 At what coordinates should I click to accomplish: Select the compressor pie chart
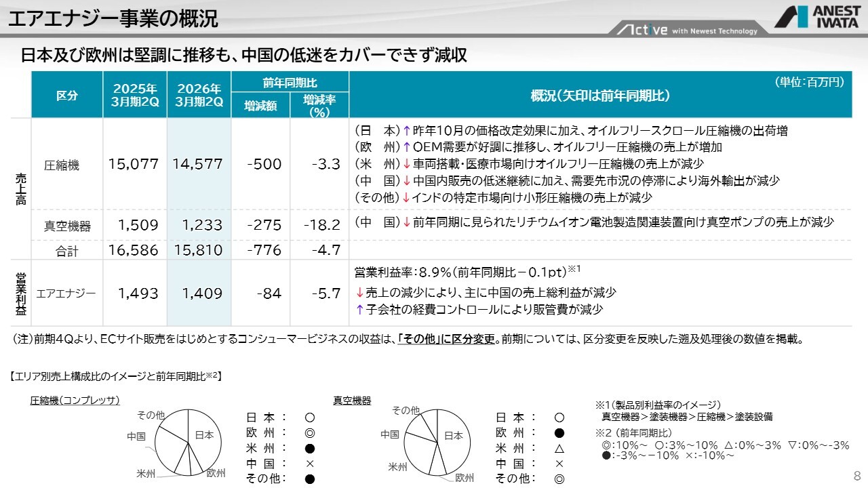(188, 443)
